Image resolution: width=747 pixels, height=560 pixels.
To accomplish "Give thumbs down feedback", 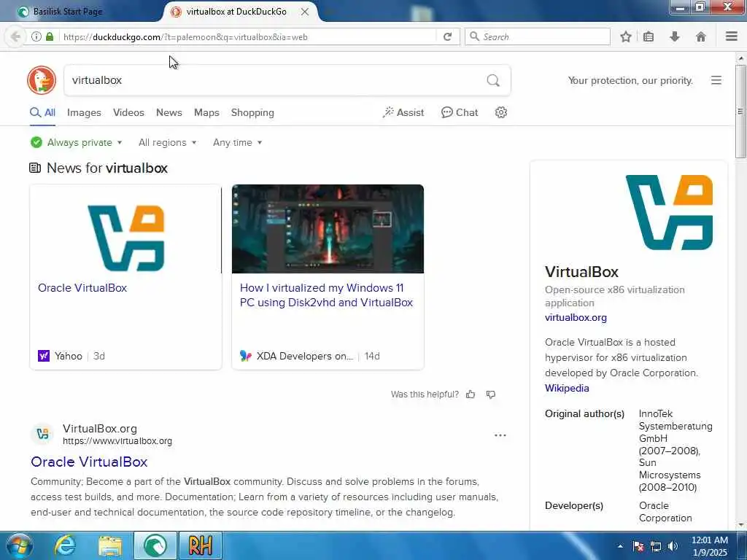I will pyautogui.click(x=491, y=394).
